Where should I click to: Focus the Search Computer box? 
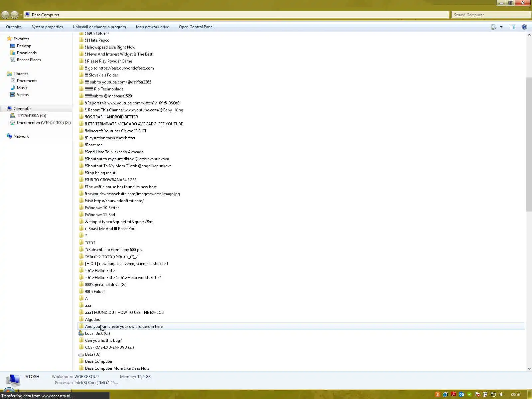491,15
